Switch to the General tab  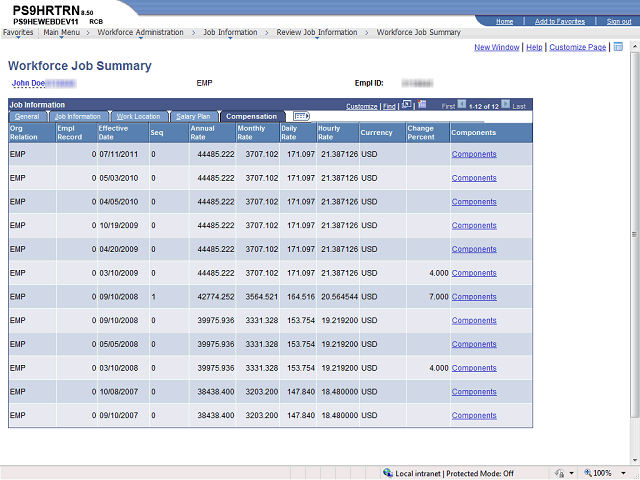(27, 117)
